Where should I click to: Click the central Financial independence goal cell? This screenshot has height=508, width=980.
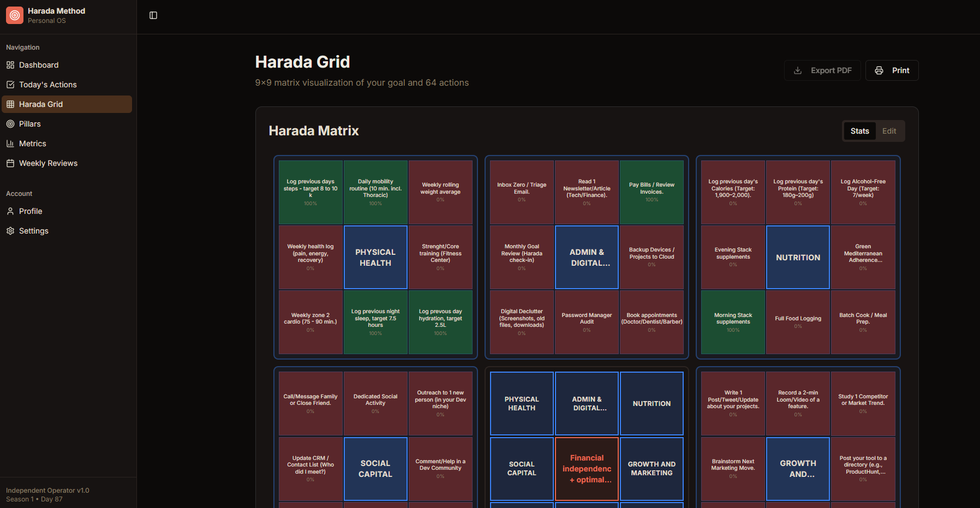[x=586, y=469]
